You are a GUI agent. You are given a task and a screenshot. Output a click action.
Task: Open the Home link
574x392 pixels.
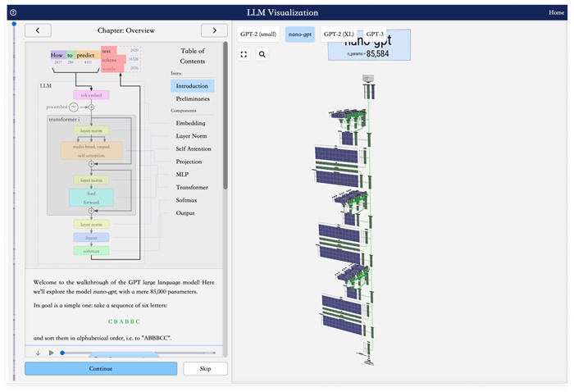pyautogui.click(x=556, y=12)
